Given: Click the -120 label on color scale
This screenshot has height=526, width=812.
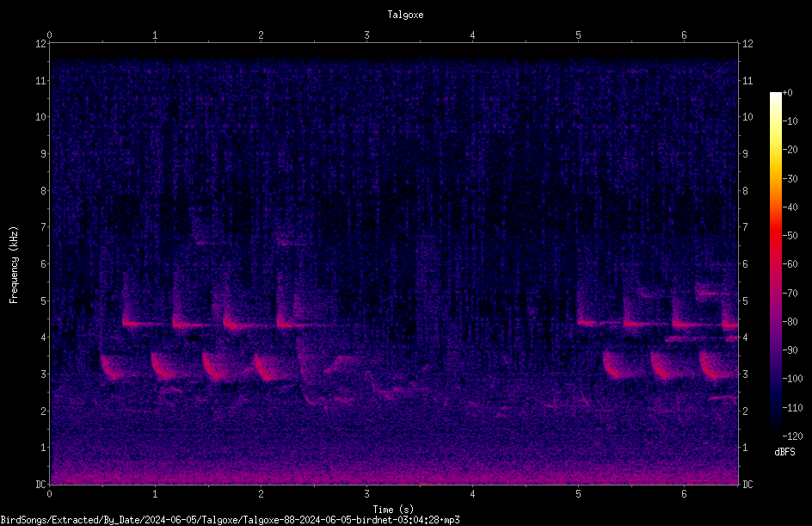Looking at the screenshot, I should tap(792, 436).
